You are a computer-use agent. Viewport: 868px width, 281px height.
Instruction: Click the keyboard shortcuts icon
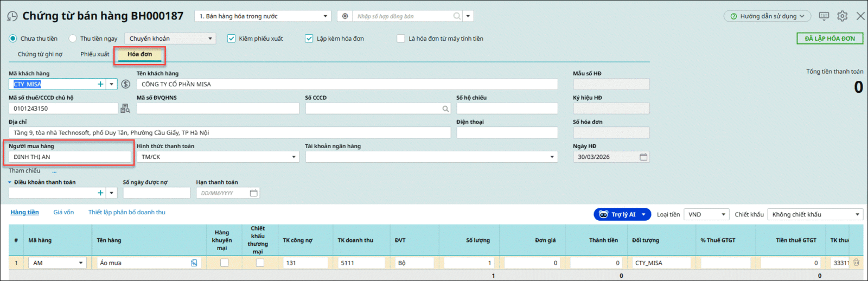[824, 16]
